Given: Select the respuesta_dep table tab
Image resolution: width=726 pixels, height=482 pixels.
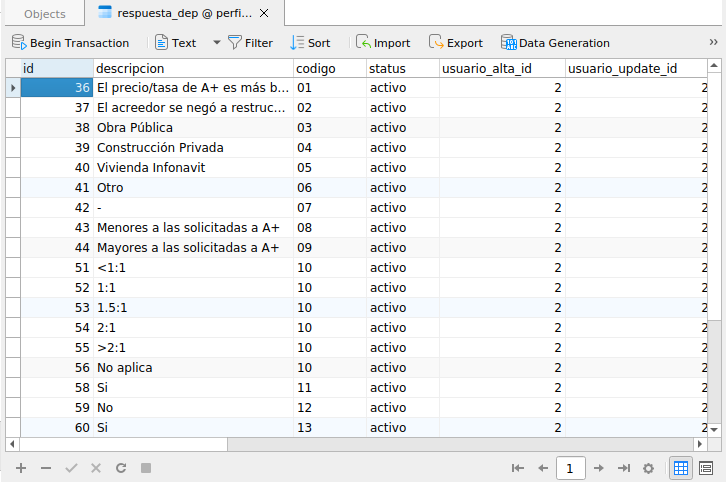Looking at the screenshot, I should tap(182, 14).
